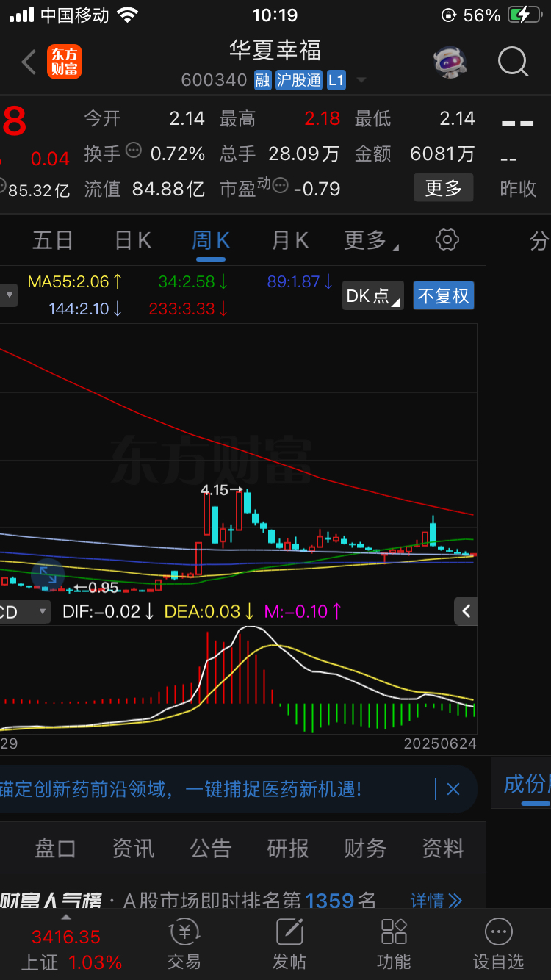
Task: Open the moving average selector dropdown
Action: point(9,296)
